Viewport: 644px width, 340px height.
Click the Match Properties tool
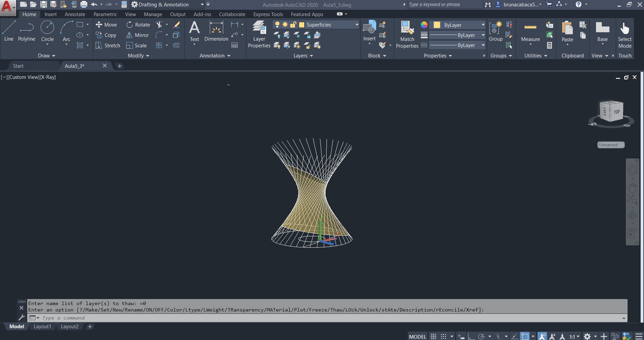pyautogui.click(x=407, y=34)
